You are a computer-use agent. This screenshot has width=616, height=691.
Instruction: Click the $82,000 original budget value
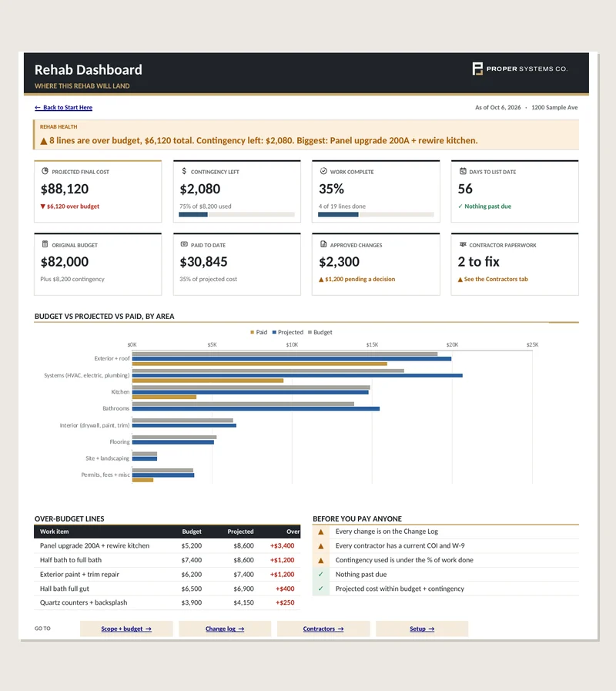[65, 262]
